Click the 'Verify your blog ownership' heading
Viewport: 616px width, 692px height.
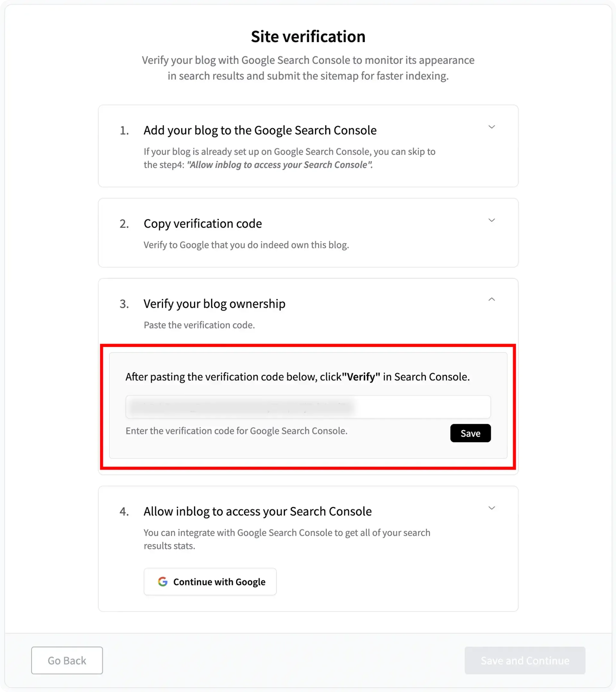[214, 304]
